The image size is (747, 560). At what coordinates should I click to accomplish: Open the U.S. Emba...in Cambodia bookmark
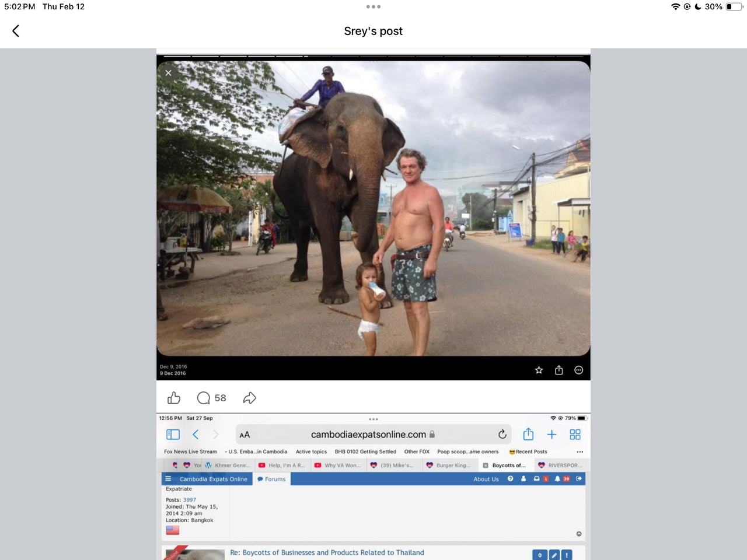point(256,452)
